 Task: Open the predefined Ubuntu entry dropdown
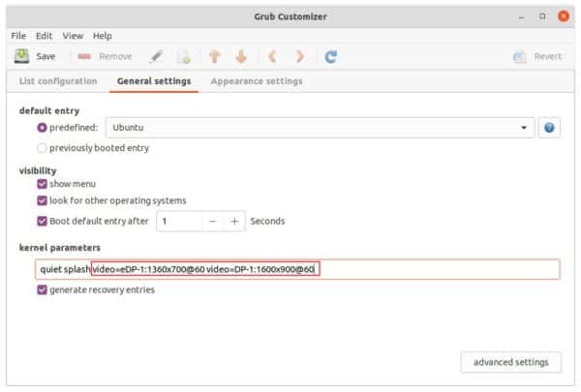(x=321, y=128)
